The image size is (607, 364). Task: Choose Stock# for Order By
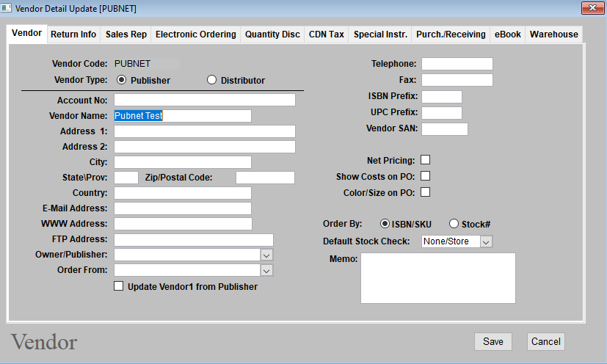tap(454, 224)
